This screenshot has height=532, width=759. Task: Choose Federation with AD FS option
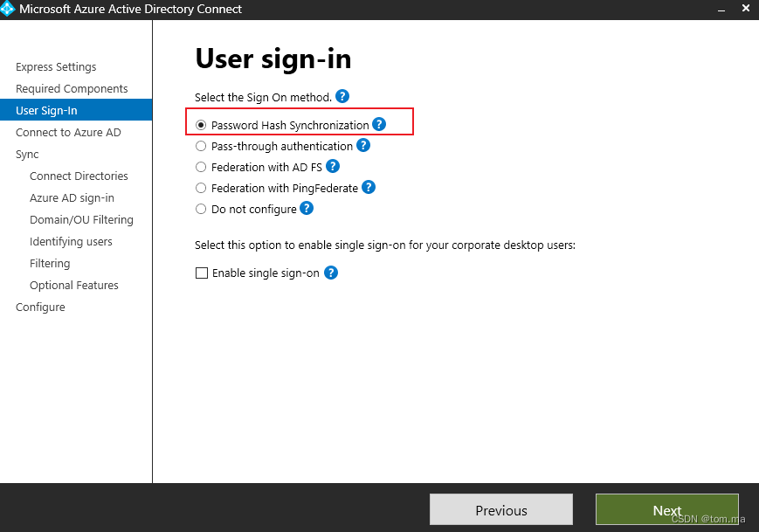coord(201,167)
